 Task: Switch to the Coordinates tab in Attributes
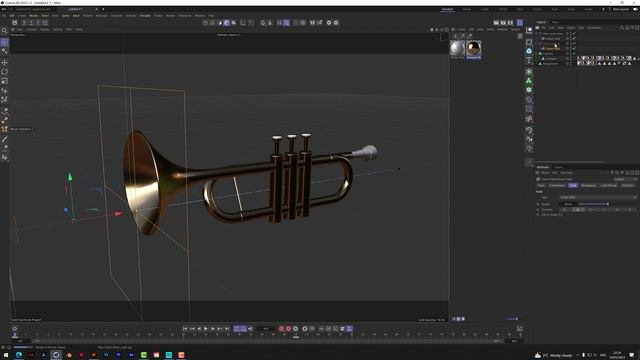557,185
